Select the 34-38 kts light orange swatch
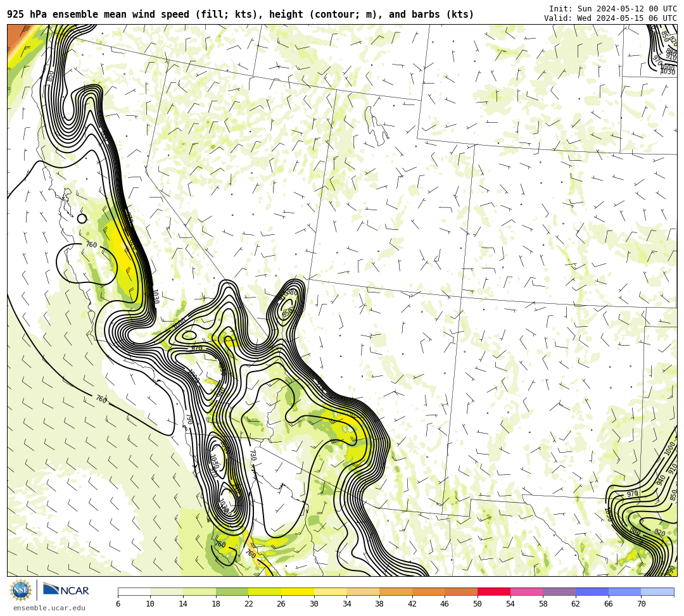Screen dimensions: 684x616 tap(363, 591)
